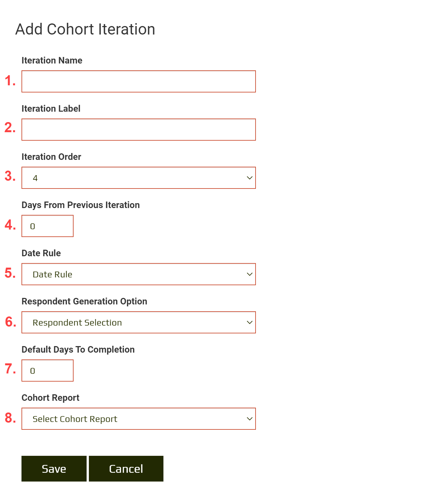
Task: Click the chevron on the Select Cohort Report dropdown
Action: [x=249, y=419]
